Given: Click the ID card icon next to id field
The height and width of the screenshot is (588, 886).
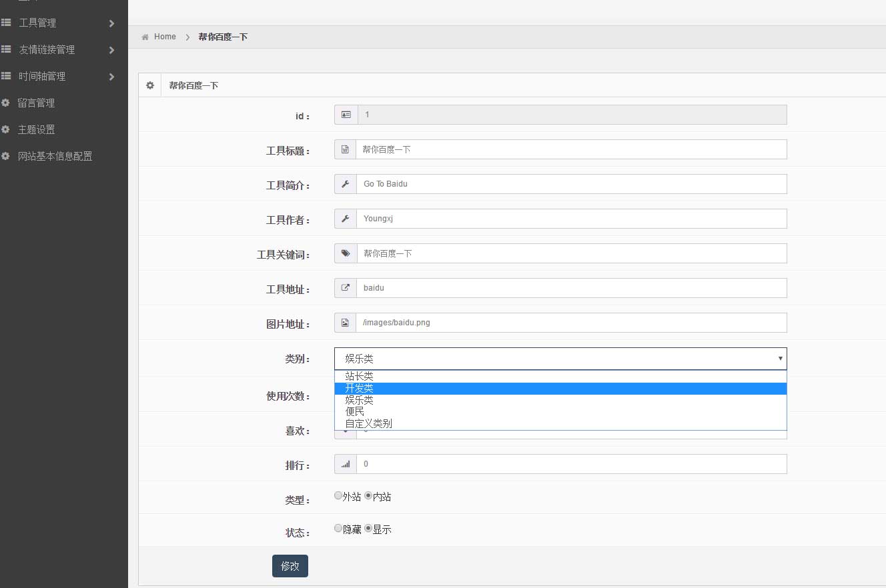Looking at the screenshot, I should (x=345, y=114).
